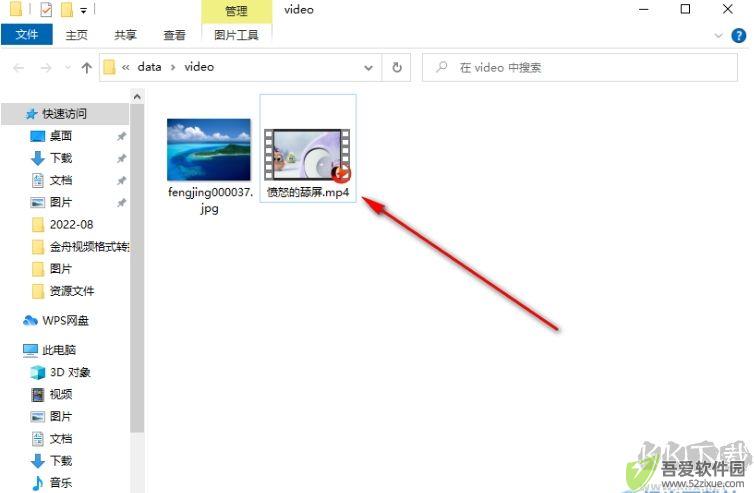Screen dimensions: 754x493
Task: Open recent locations dropdown arrow
Action: (x=68, y=68)
